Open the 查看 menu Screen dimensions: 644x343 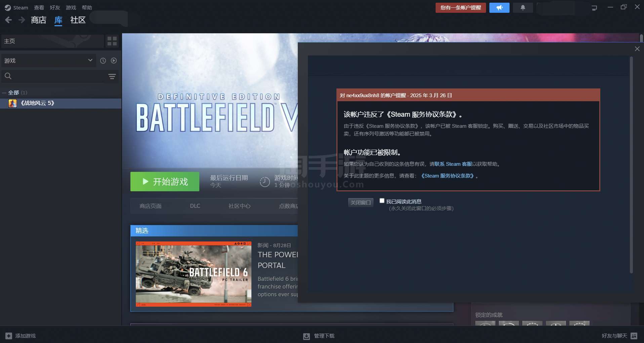(39, 7)
